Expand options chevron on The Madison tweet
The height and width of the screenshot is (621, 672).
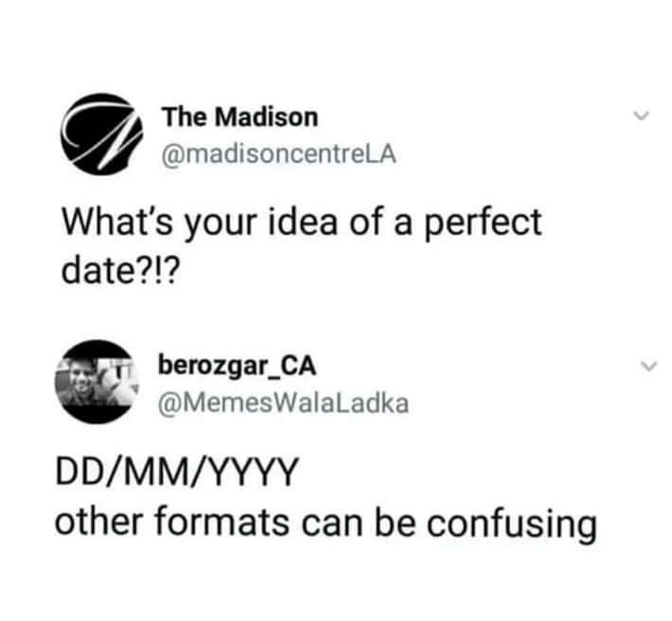click(642, 115)
